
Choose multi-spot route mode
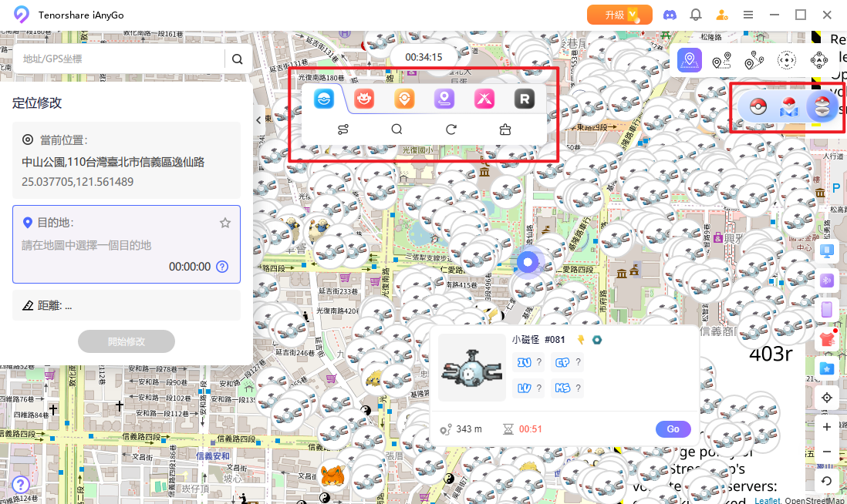tap(754, 60)
